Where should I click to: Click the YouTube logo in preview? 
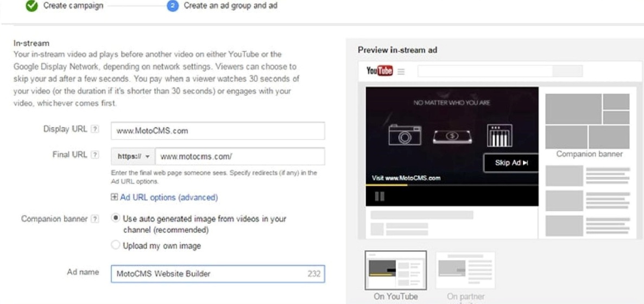[380, 71]
